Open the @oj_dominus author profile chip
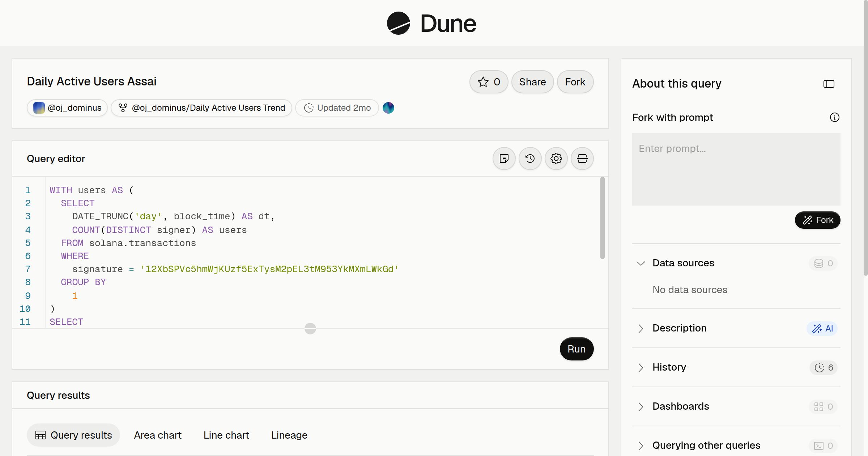 pyautogui.click(x=67, y=108)
